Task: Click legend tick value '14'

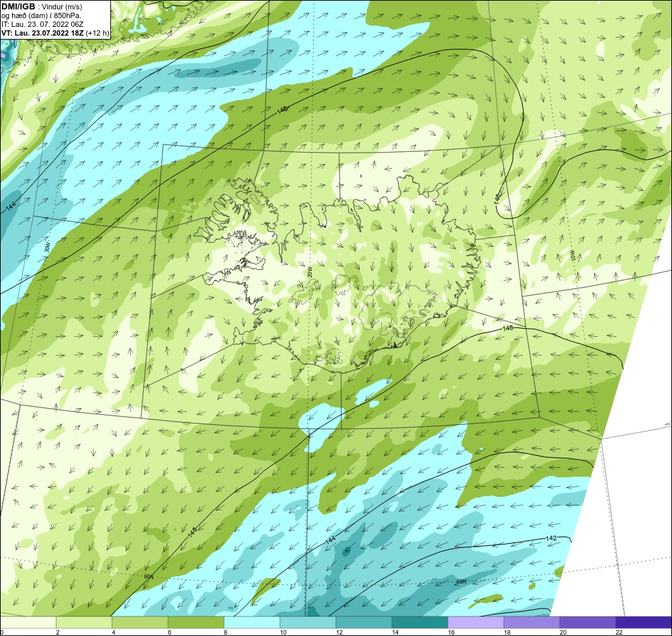Action: 395,632
